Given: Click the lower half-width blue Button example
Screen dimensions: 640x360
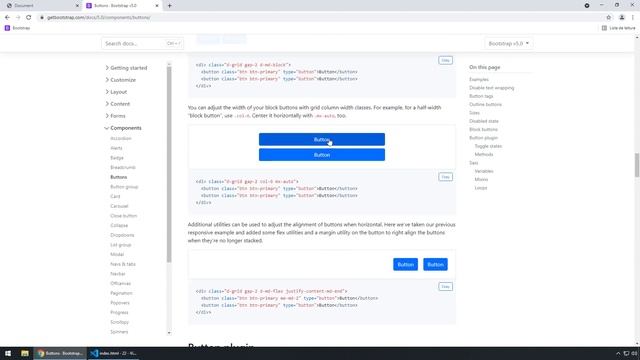Looking at the screenshot, I should (322, 155).
